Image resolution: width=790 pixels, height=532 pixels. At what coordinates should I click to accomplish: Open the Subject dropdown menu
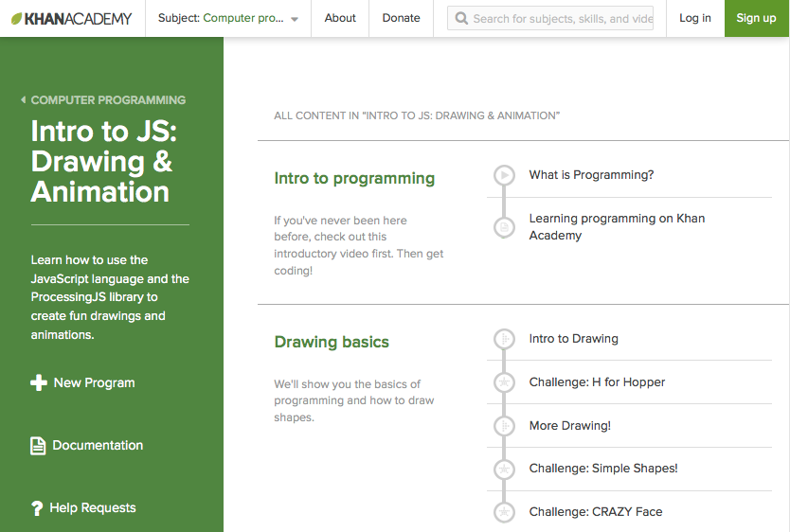click(x=228, y=19)
